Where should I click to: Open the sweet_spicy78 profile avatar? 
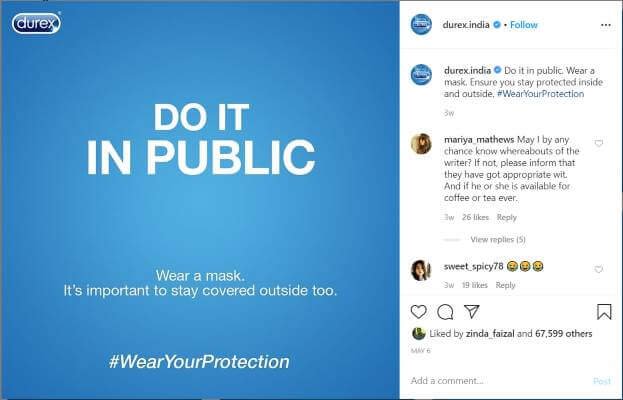[421, 270]
